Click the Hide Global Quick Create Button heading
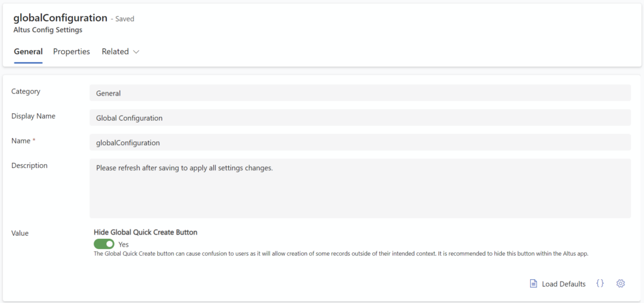 pos(145,232)
